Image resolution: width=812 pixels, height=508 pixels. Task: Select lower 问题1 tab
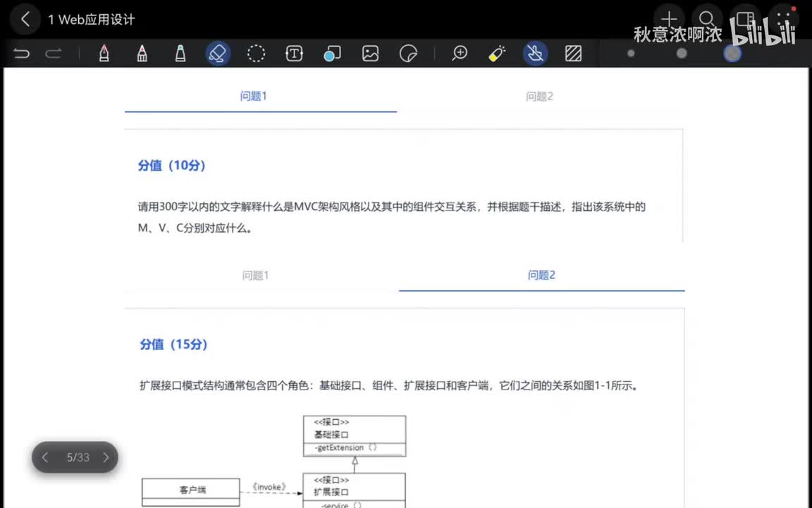tap(255, 275)
